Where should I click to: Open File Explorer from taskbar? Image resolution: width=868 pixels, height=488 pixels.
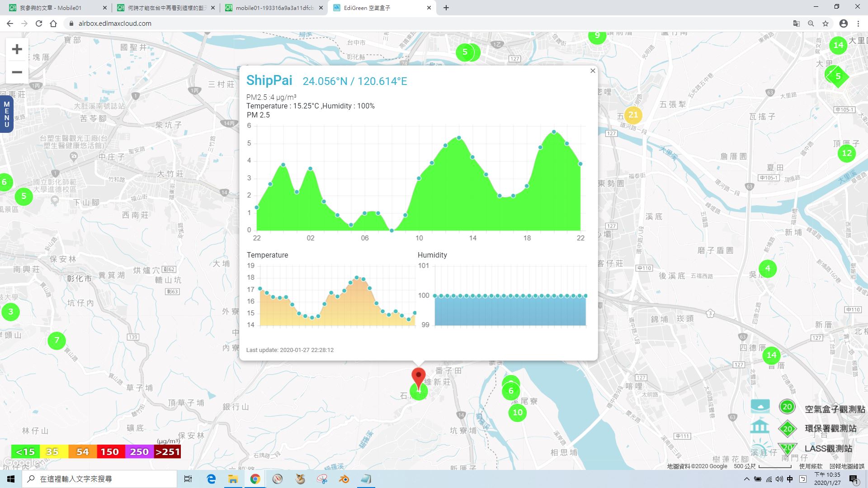[x=233, y=479]
